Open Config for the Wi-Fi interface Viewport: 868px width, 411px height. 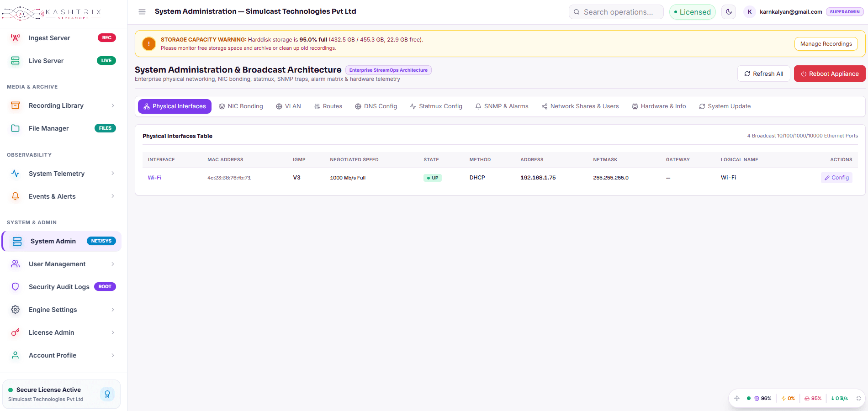pyautogui.click(x=836, y=178)
